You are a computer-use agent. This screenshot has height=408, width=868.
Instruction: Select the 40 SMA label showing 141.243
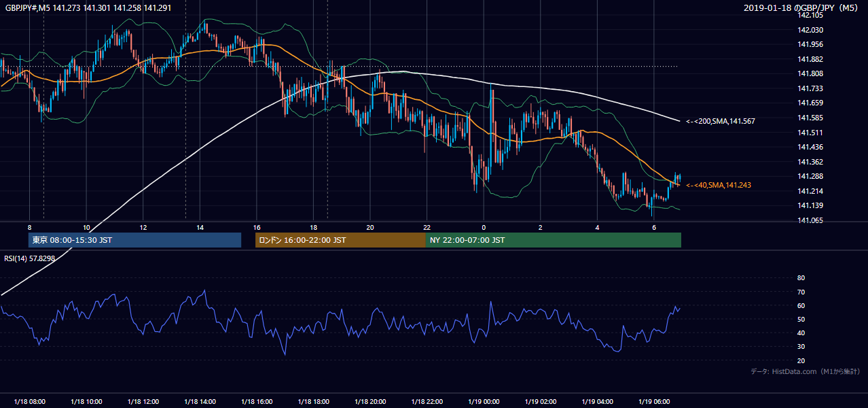pyautogui.click(x=719, y=185)
